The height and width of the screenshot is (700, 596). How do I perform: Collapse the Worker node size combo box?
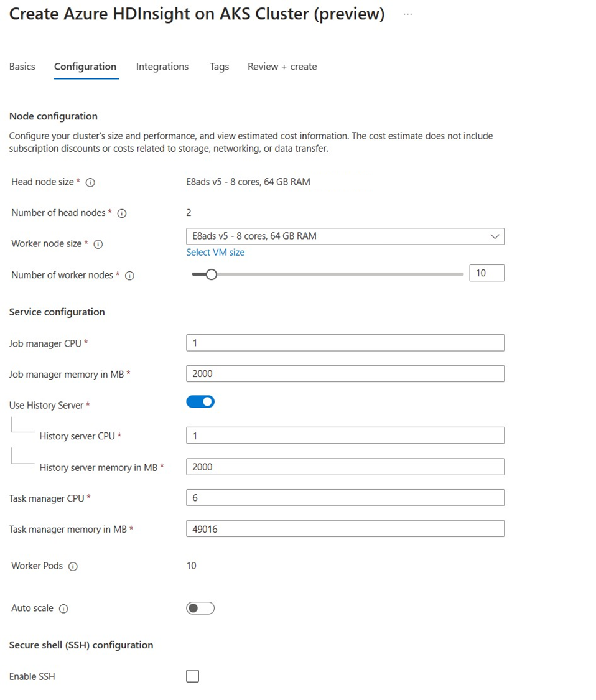[x=495, y=236]
